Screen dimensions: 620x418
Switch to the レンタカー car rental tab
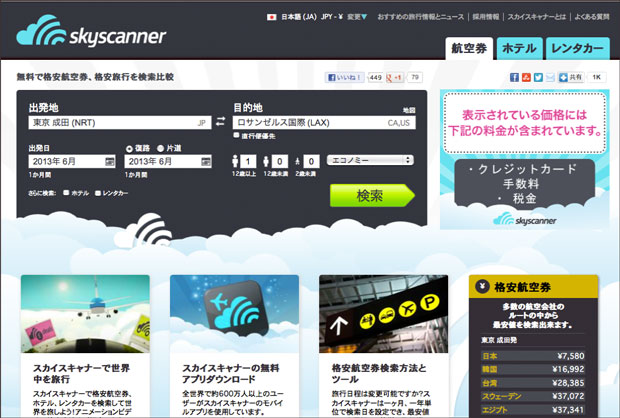[577, 49]
